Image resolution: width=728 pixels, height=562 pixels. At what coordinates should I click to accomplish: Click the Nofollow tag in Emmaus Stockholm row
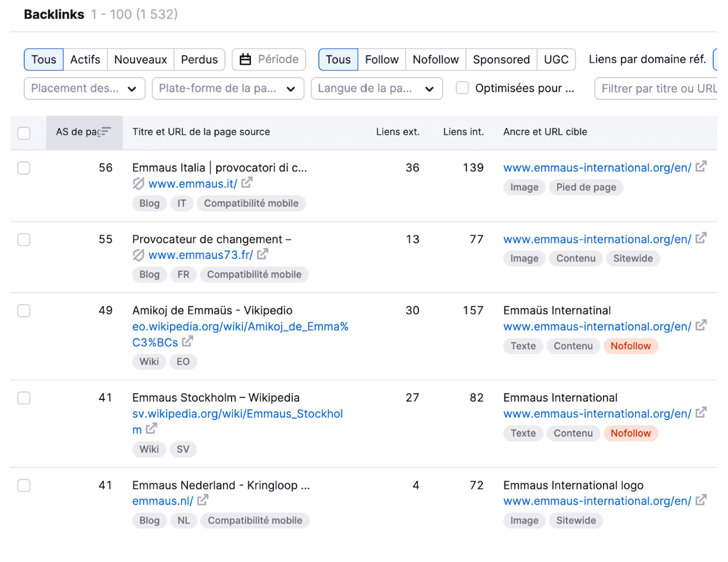tap(631, 433)
